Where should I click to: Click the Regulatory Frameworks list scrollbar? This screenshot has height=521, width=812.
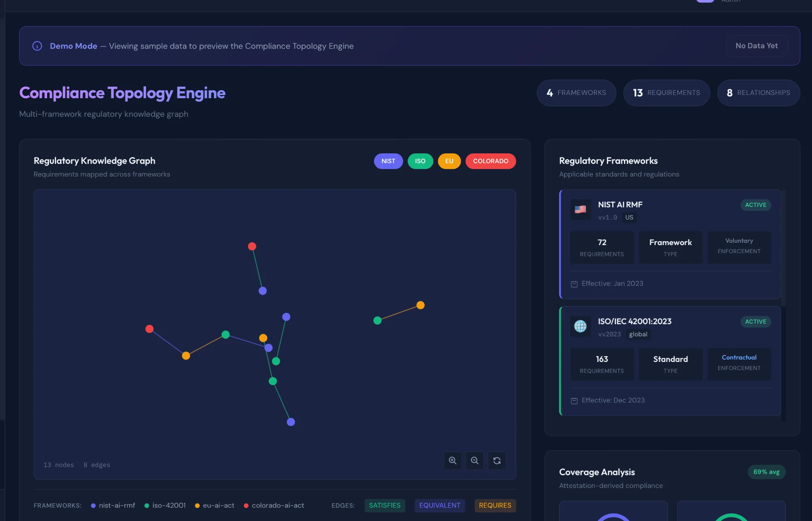tap(784, 248)
